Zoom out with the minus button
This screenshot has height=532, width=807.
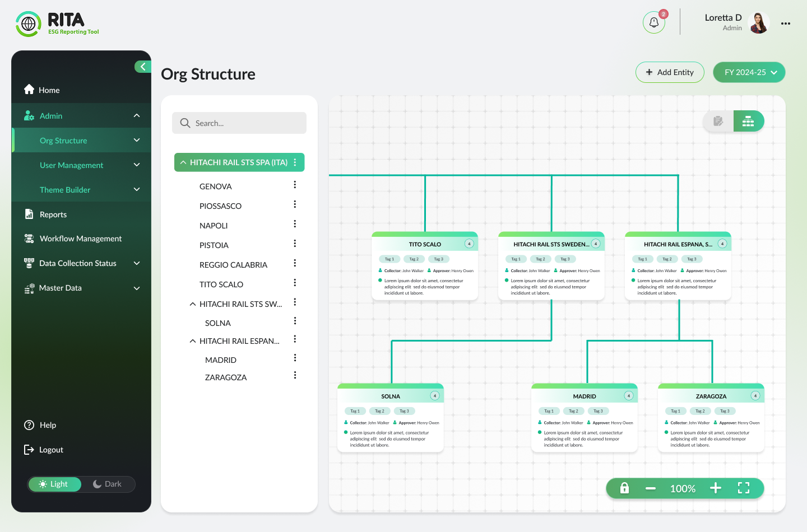(651, 488)
